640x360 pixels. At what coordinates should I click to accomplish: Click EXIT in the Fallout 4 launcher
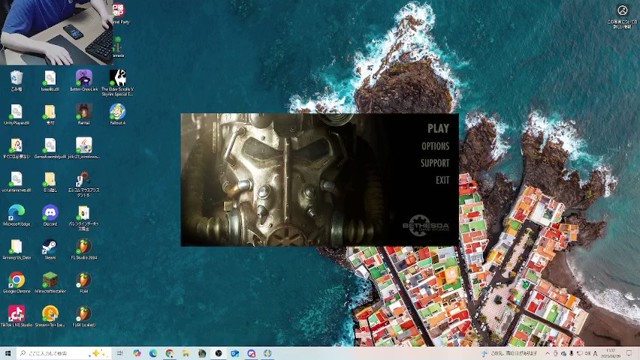442,180
